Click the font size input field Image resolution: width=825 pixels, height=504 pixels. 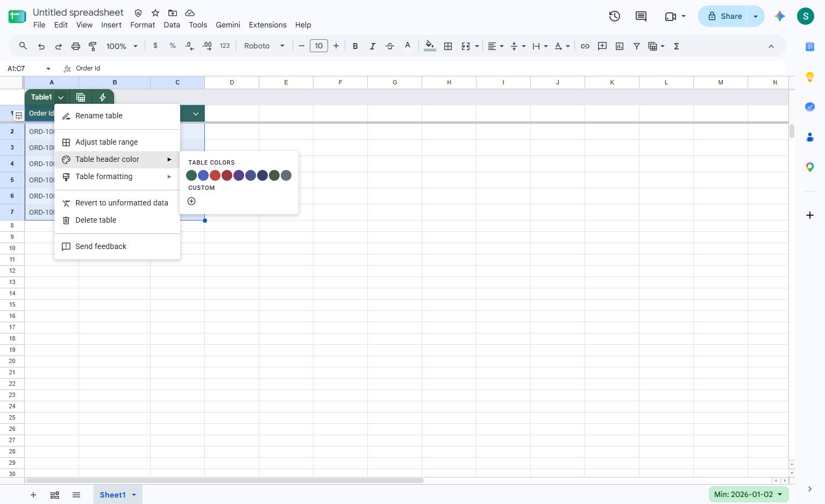[x=319, y=46]
